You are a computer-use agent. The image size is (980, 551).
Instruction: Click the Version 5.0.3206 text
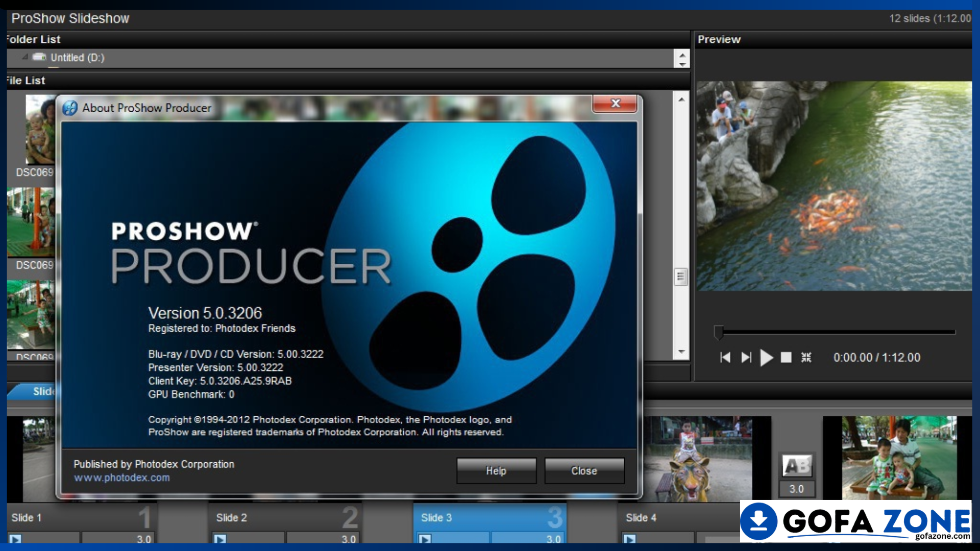click(x=205, y=313)
